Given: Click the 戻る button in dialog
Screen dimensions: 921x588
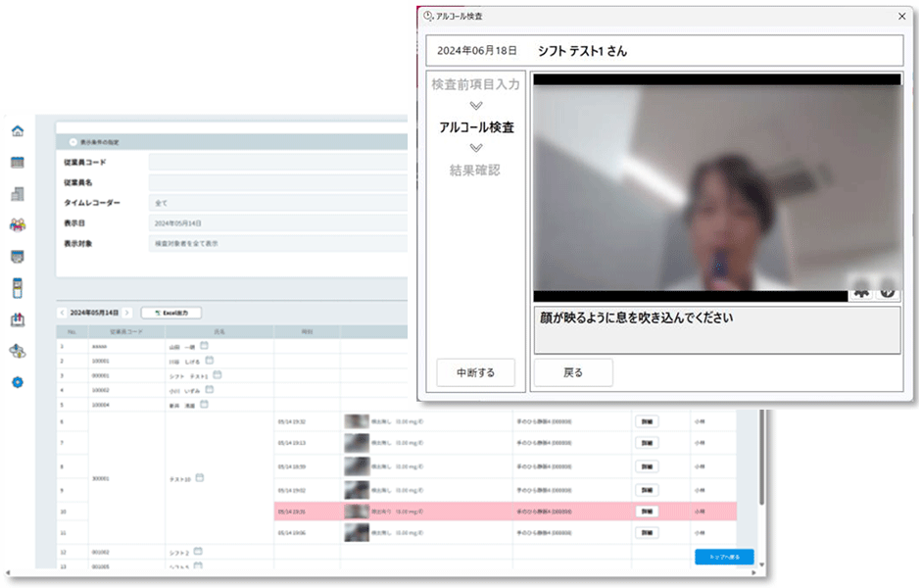Looking at the screenshot, I should 573,372.
